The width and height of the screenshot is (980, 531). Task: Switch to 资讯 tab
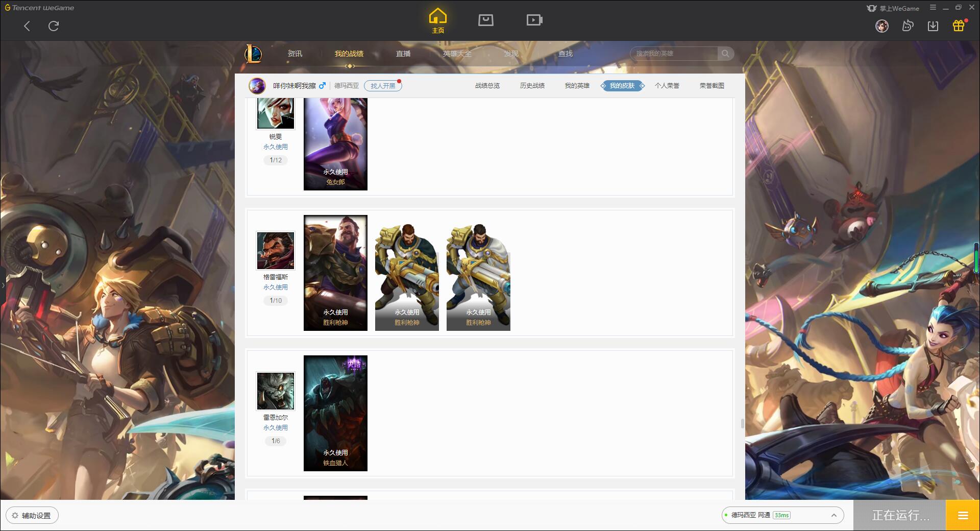point(295,54)
